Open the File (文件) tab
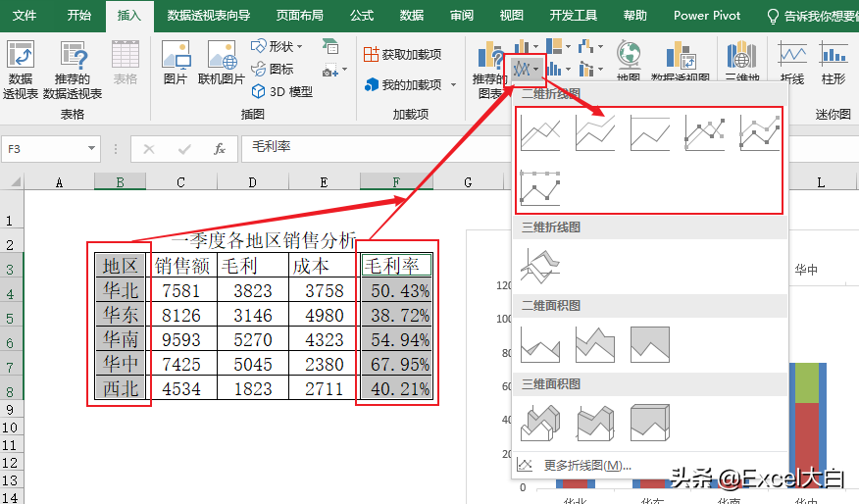The width and height of the screenshot is (859, 504). click(x=25, y=16)
